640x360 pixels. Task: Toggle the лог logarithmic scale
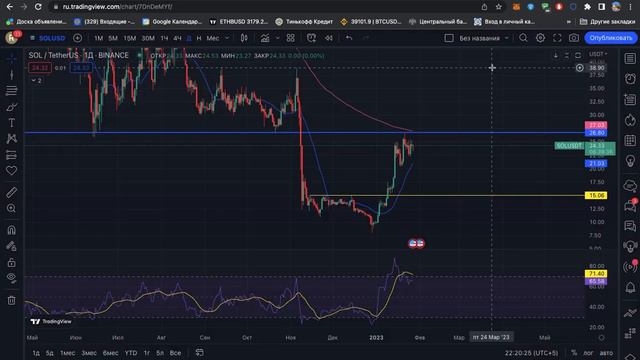click(588, 353)
